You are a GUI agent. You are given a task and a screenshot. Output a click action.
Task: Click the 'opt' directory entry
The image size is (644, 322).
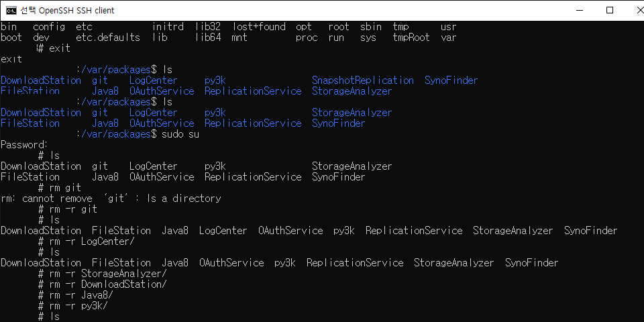[x=303, y=27]
